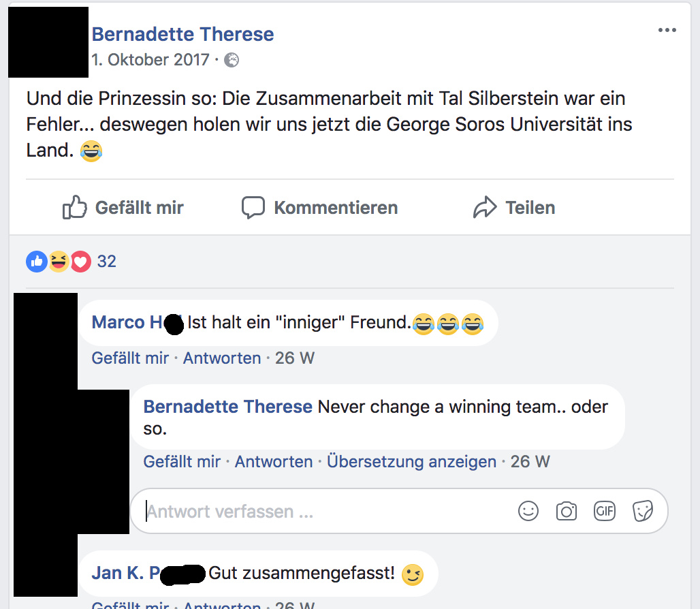Like Marco's comment with Gefällt mir
The height and width of the screenshot is (609, 700).
(x=130, y=358)
